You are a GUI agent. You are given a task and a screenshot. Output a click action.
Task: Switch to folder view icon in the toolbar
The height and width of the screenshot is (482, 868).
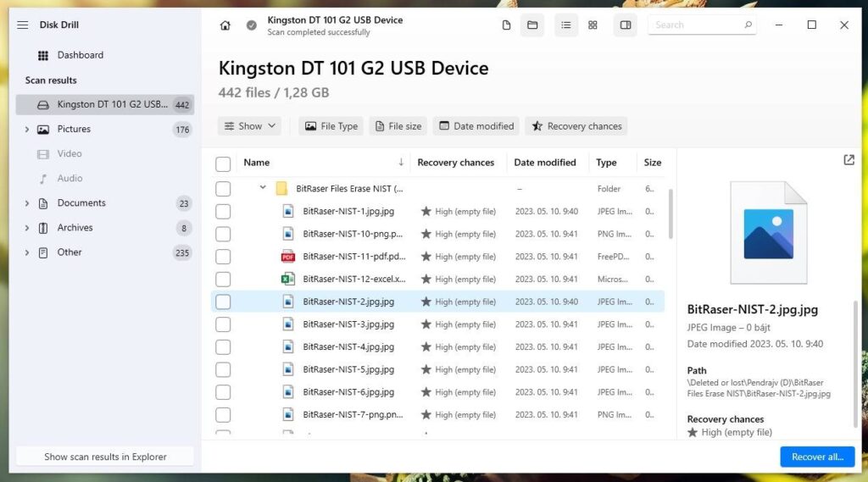click(532, 25)
